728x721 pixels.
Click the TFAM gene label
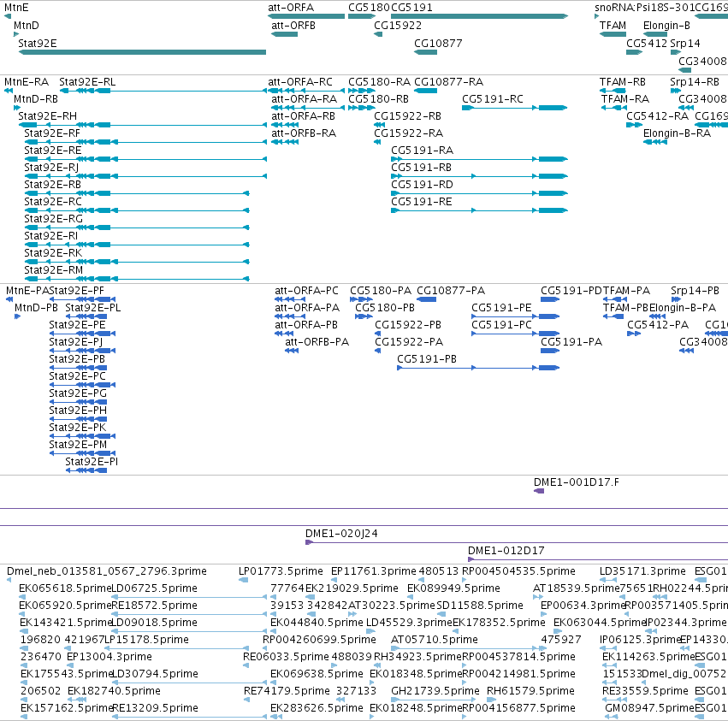(613, 26)
